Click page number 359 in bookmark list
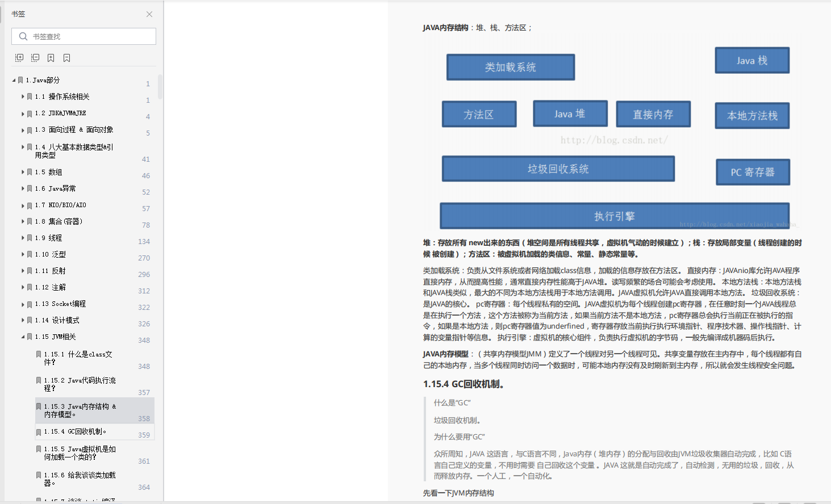This screenshot has height=504, width=831. [144, 435]
